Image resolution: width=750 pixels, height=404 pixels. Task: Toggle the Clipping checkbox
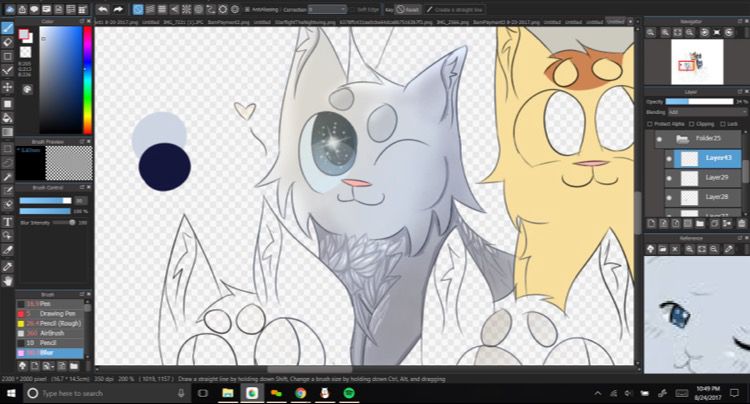pyautogui.click(x=688, y=124)
